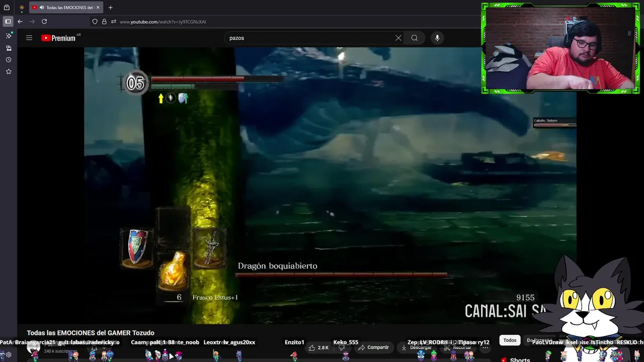Open the AI sparkle sidebar icon
The width and height of the screenshot is (644, 362).
9,36
